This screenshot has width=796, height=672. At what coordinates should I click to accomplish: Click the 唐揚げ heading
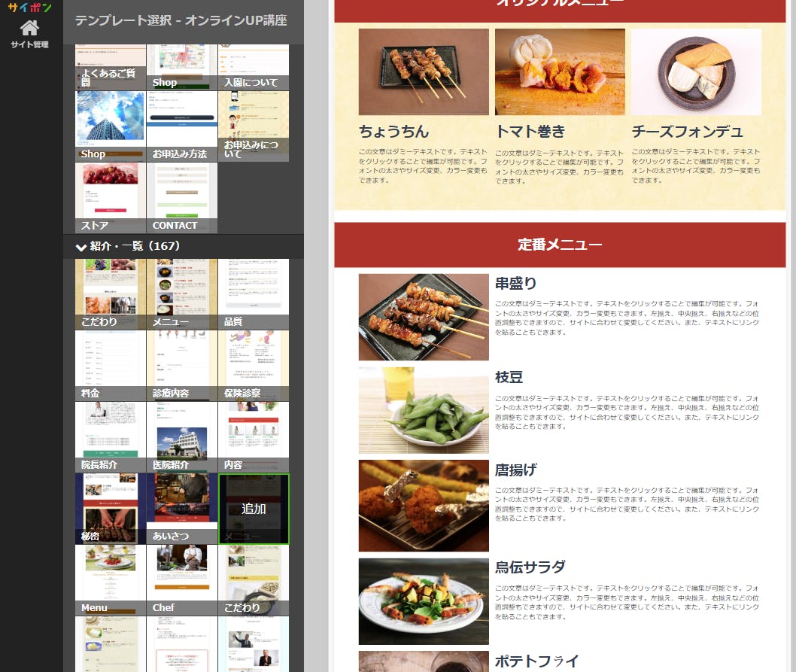coord(516,470)
